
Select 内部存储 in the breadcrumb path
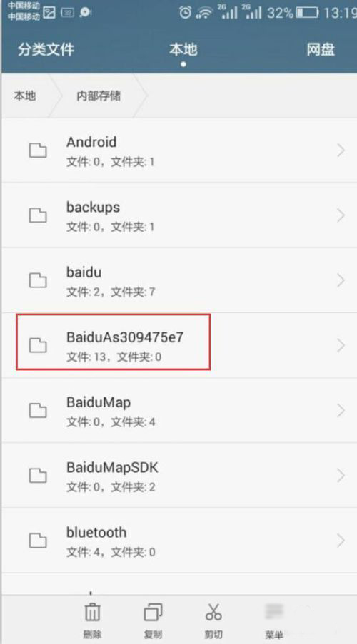point(99,96)
